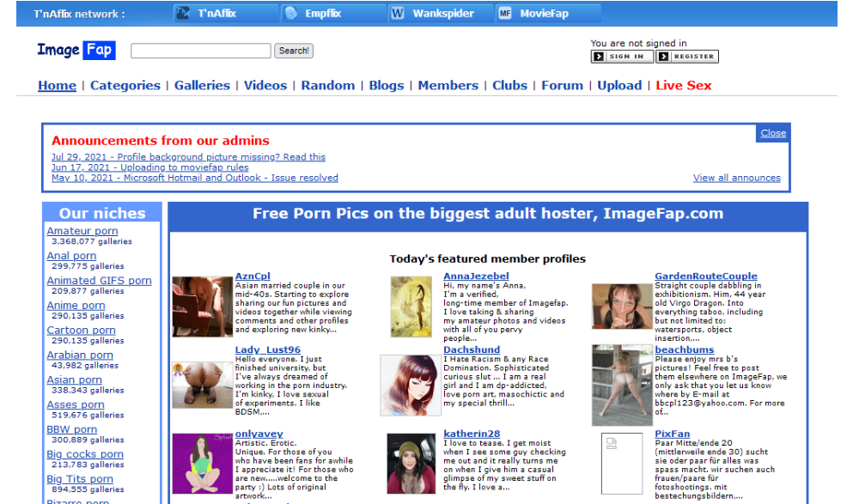The image size is (859, 504).
Task: Click the katherin28 profile thumbnail
Action: [411, 464]
